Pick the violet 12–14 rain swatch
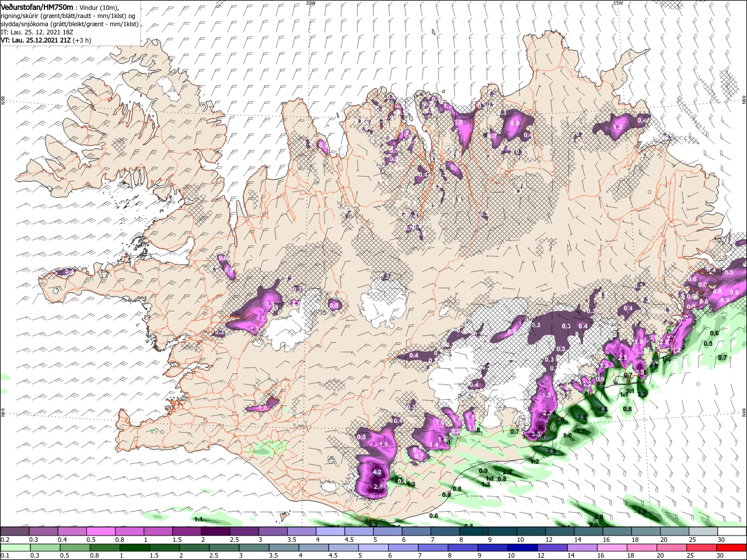Viewport: 747px width, 560px height. pyautogui.click(x=553, y=548)
